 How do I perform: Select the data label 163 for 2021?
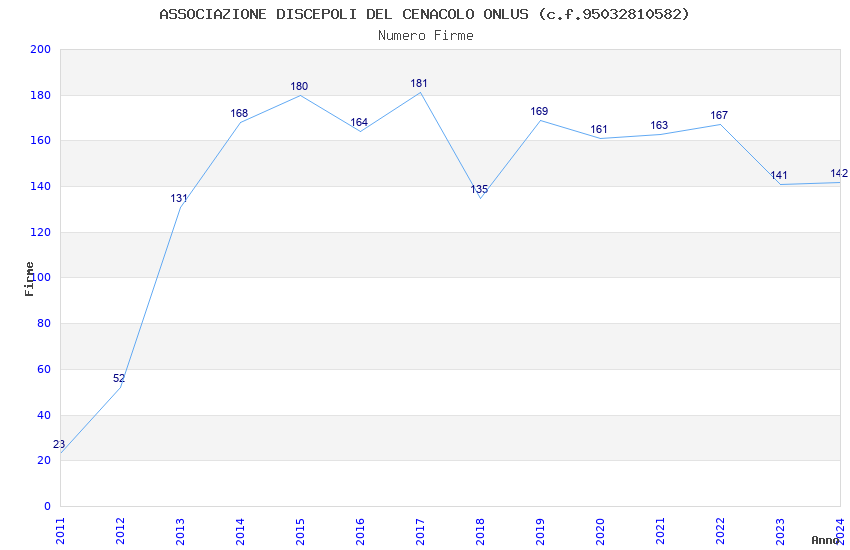pyautogui.click(x=659, y=125)
